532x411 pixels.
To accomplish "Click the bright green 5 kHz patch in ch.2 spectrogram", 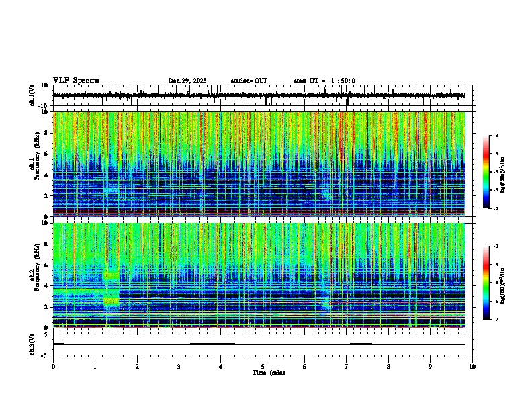I will [112, 276].
